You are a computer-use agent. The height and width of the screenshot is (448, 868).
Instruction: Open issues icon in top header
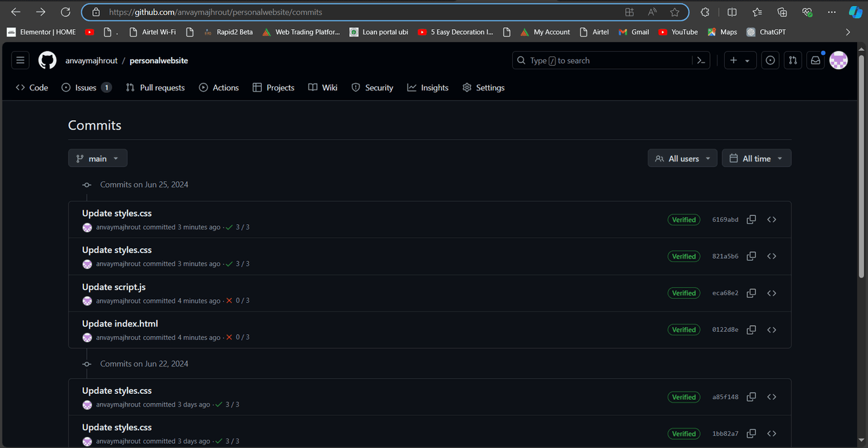pos(770,60)
